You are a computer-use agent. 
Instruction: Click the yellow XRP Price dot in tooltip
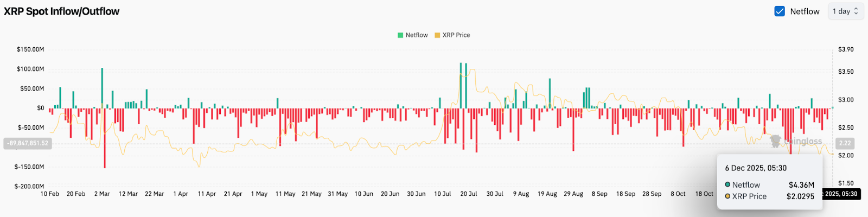coord(727,196)
